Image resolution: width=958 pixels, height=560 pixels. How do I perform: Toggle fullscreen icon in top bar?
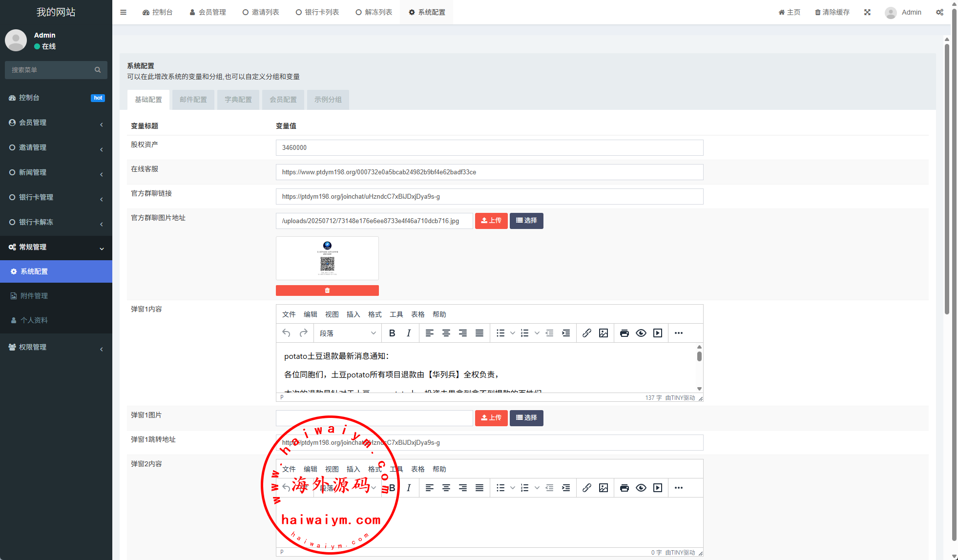[867, 12]
